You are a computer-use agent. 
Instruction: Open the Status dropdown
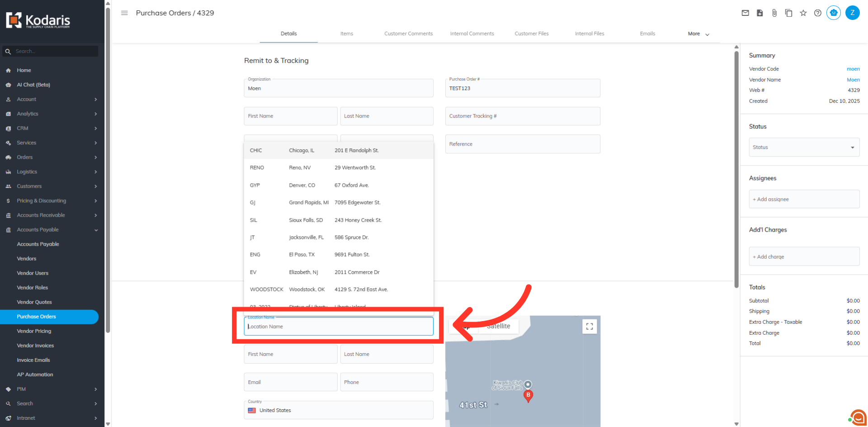(x=804, y=147)
